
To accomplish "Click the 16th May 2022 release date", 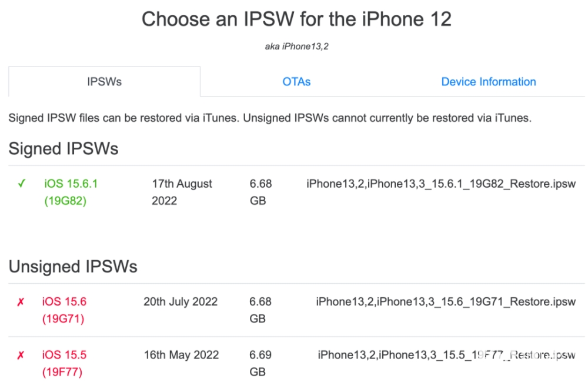I will tap(181, 355).
